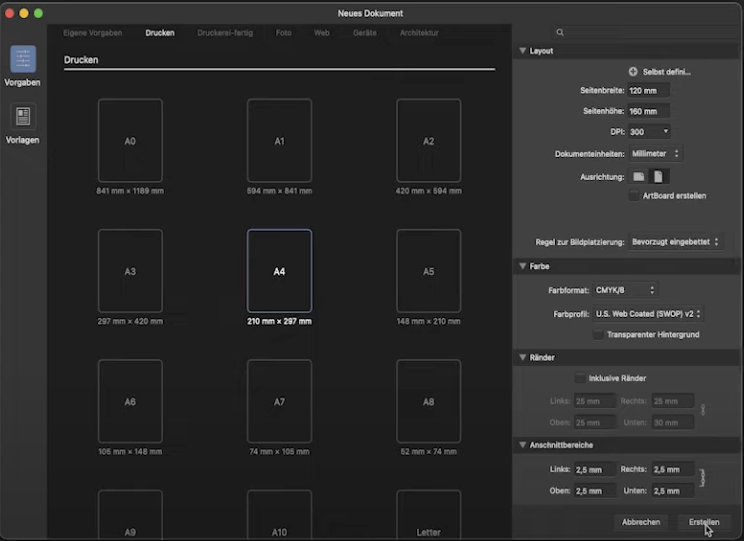Click the search magnifier icon
The image size is (744, 541).
560,32
